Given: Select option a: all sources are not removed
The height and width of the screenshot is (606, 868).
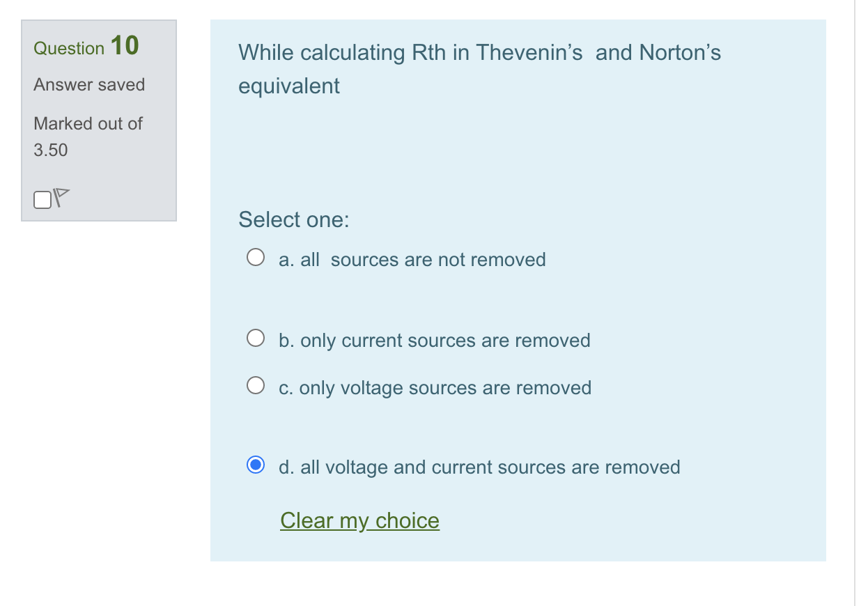Looking at the screenshot, I should [256, 256].
